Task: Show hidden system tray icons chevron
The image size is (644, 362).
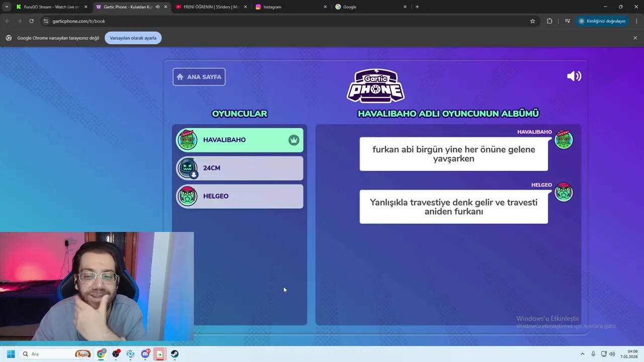Action: (x=583, y=354)
